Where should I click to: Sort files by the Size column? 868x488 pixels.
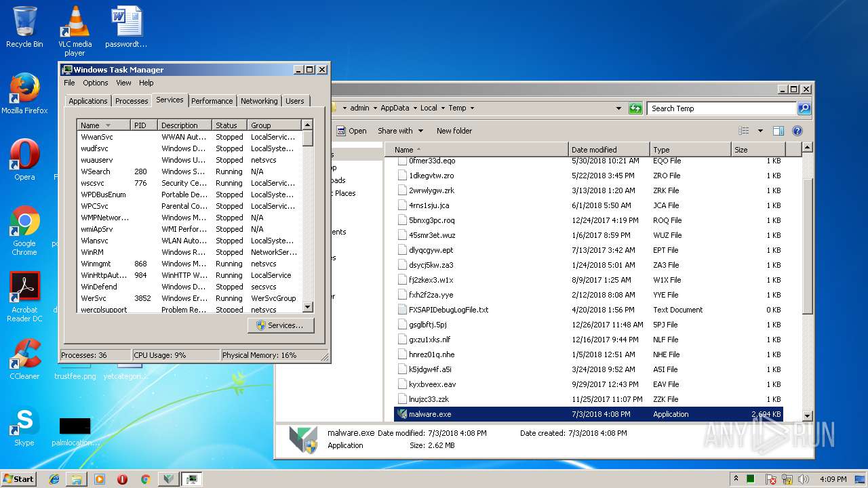pos(758,150)
